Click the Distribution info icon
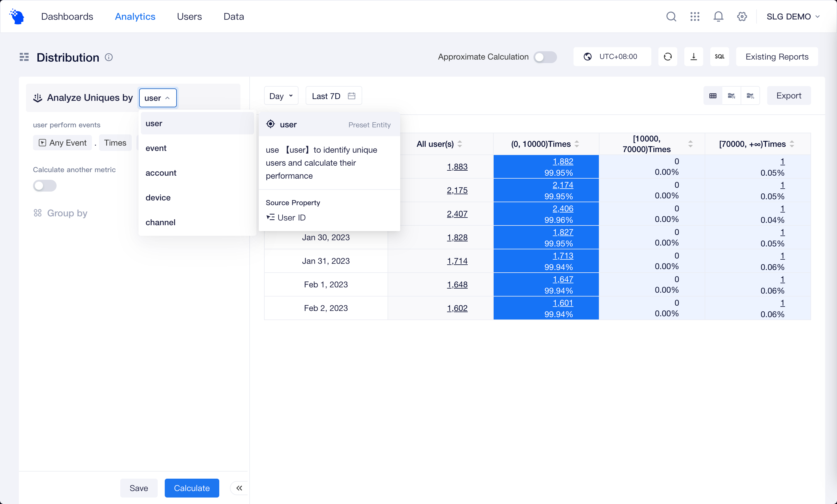 [x=109, y=57]
